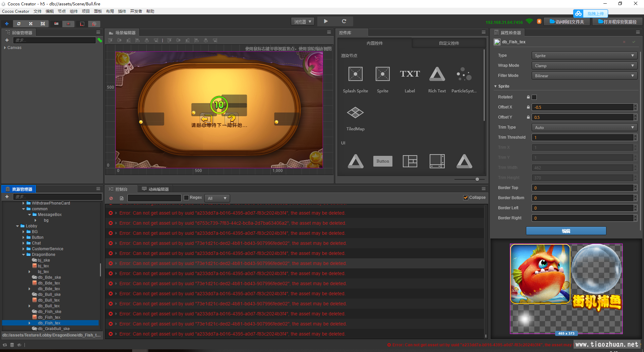Screen dimensions: 644x352
Task: Click the lock icon beside Offset X
Action: click(x=528, y=107)
